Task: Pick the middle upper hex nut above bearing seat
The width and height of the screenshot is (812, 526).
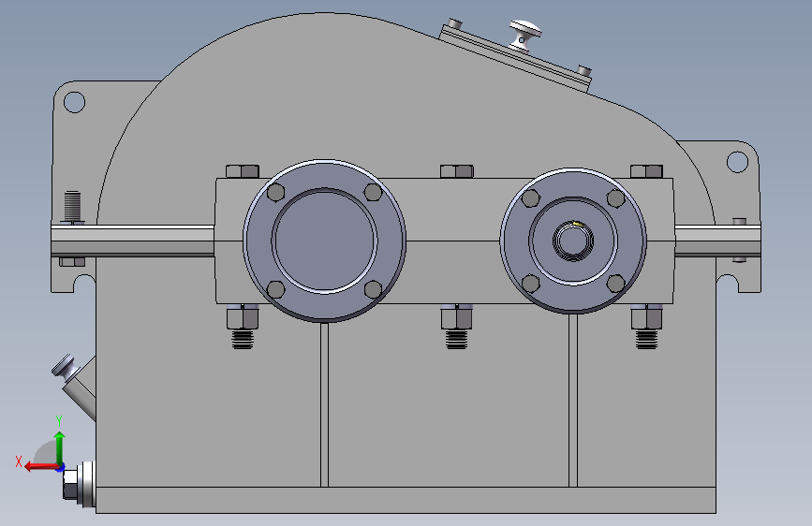Action: tap(457, 171)
